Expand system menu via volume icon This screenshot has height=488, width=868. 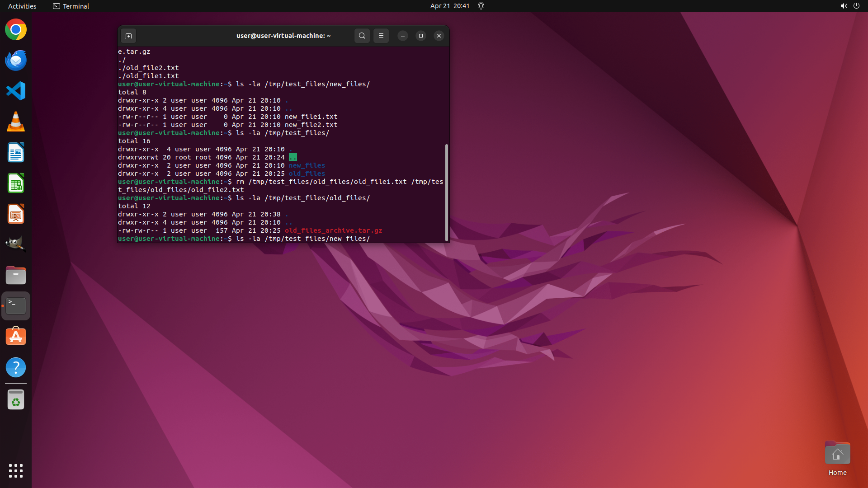tap(844, 6)
